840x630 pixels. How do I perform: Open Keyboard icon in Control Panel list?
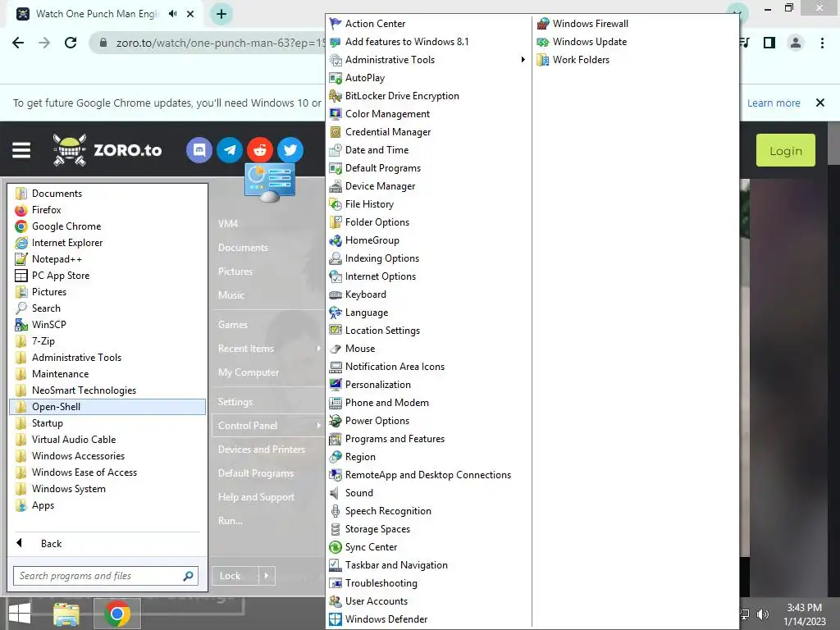pos(336,294)
